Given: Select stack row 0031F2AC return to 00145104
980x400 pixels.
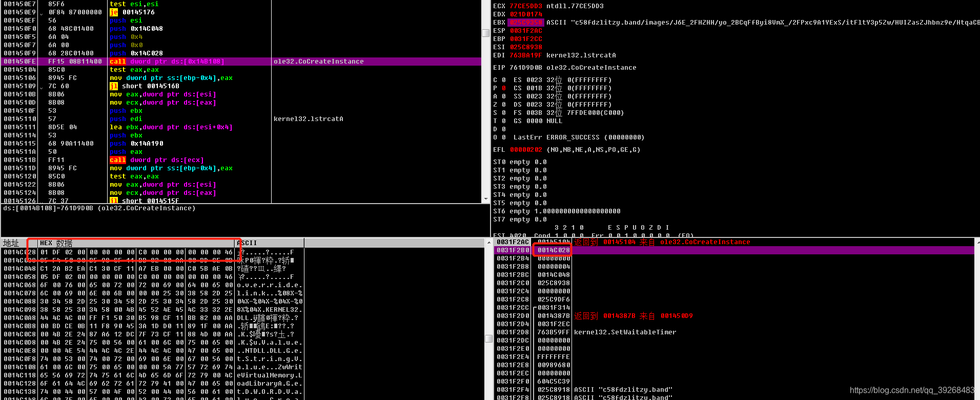Looking at the screenshot, I should click(x=734, y=242).
